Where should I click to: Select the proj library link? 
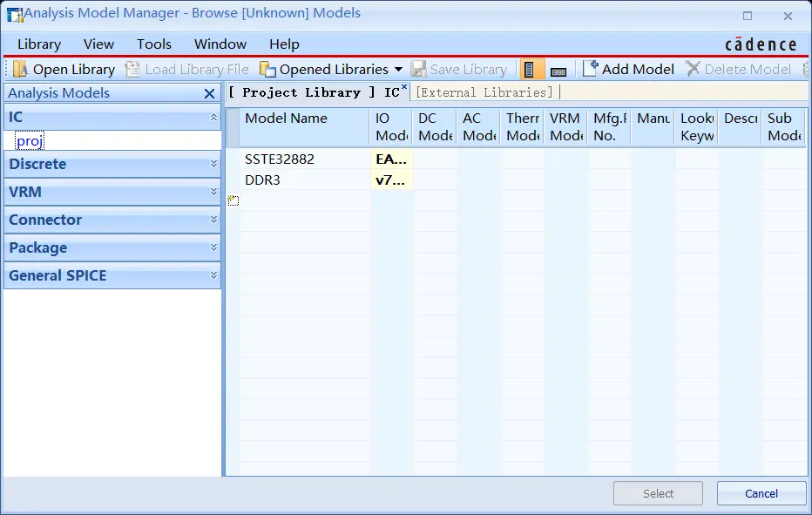click(x=30, y=140)
